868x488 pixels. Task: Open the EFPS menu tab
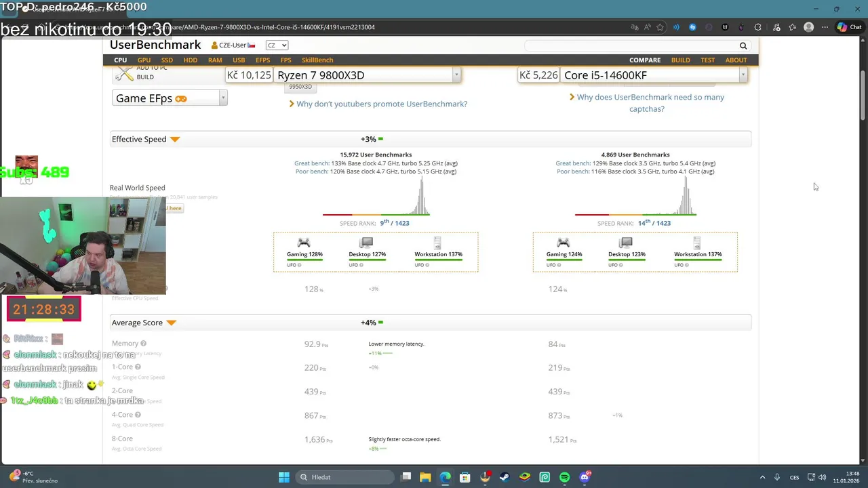tap(262, 60)
